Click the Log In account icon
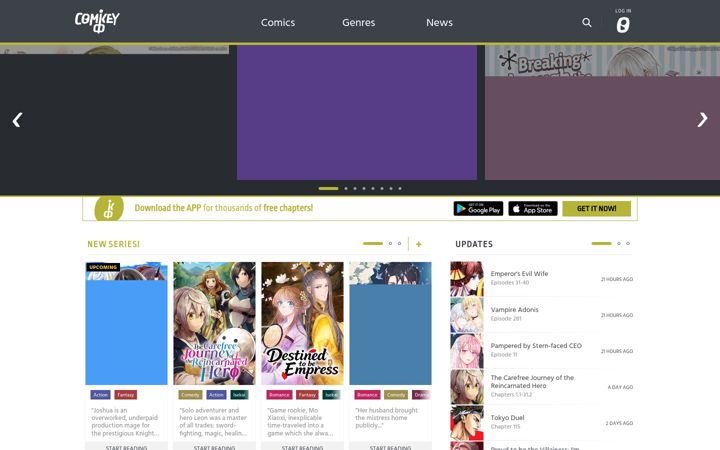 (623, 21)
